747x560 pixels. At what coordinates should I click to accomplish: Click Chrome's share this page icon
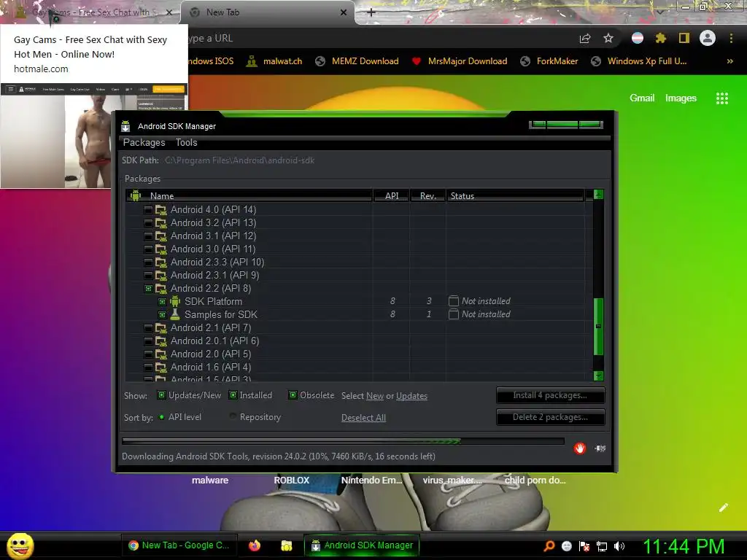pyautogui.click(x=585, y=39)
